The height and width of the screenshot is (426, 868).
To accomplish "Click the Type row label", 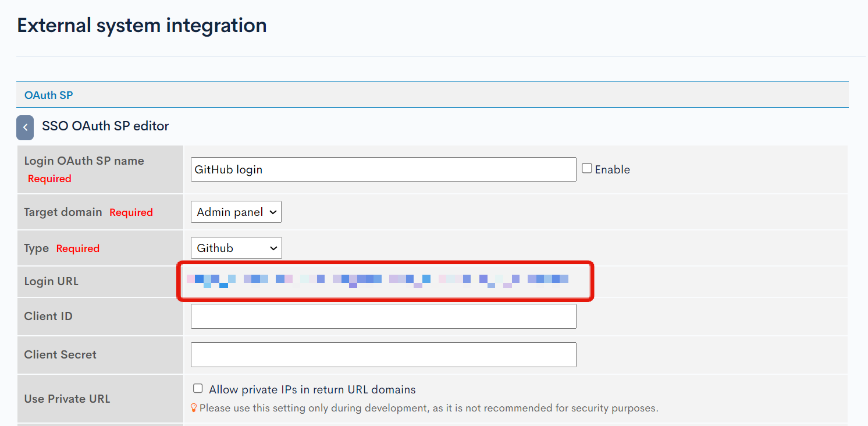I will 36,248.
